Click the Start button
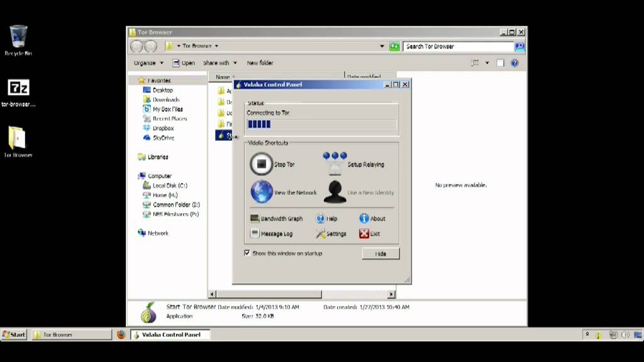Viewport: 644px width, 362px height. (14, 334)
